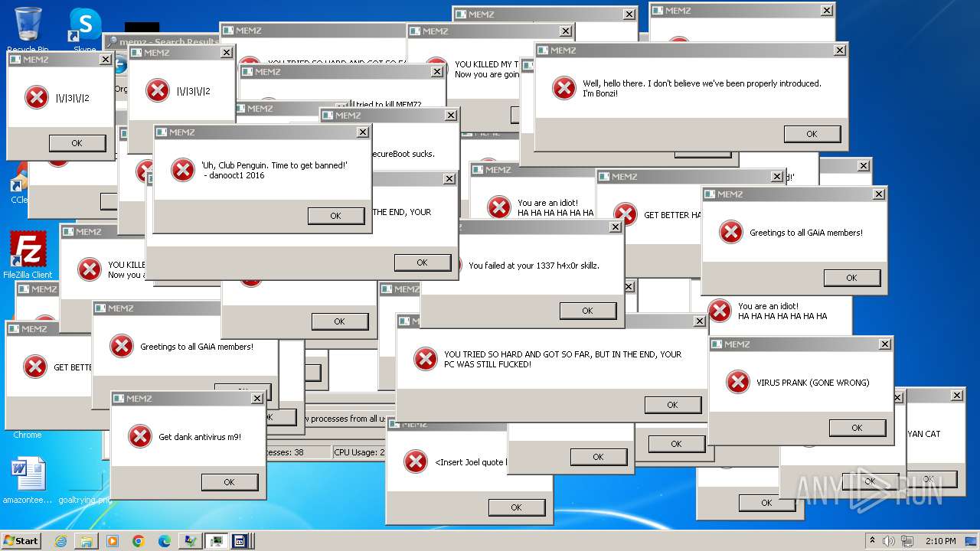The height and width of the screenshot is (551, 980).
Task: Click OK in the Get dank antivirus dialog
Action: pyautogui.click(x=230, y=482)
